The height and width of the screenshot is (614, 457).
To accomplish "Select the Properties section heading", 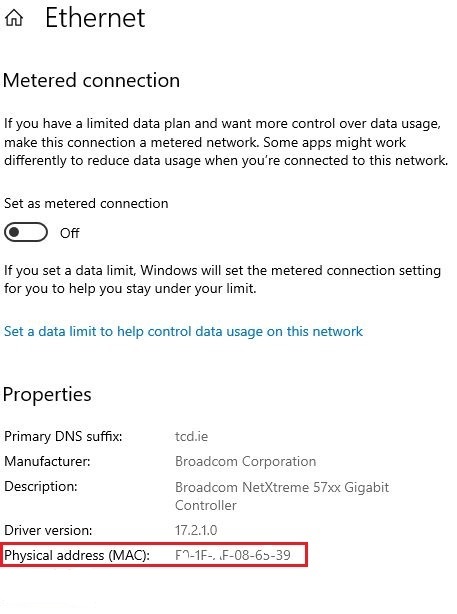I will 47,394.
